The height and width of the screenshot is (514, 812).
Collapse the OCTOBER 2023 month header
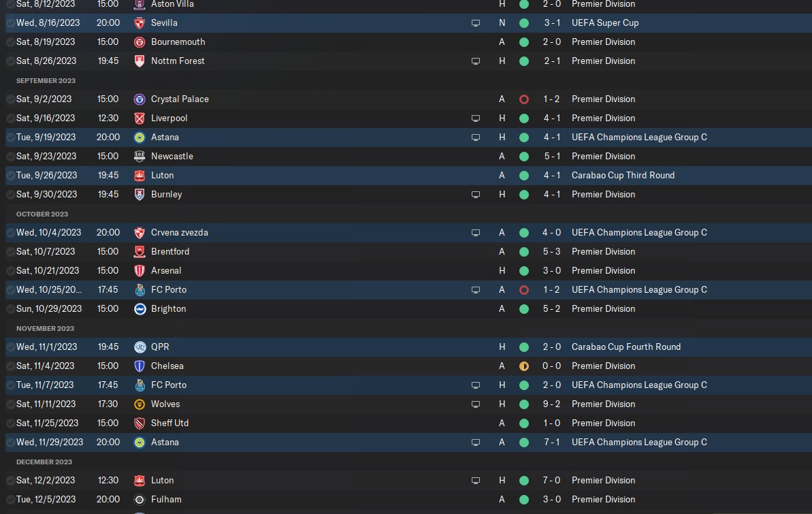tap(42, 214)
